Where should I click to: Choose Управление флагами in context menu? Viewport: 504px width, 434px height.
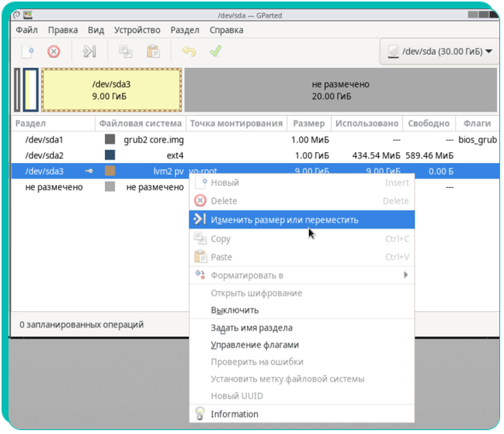pos(302,345)
